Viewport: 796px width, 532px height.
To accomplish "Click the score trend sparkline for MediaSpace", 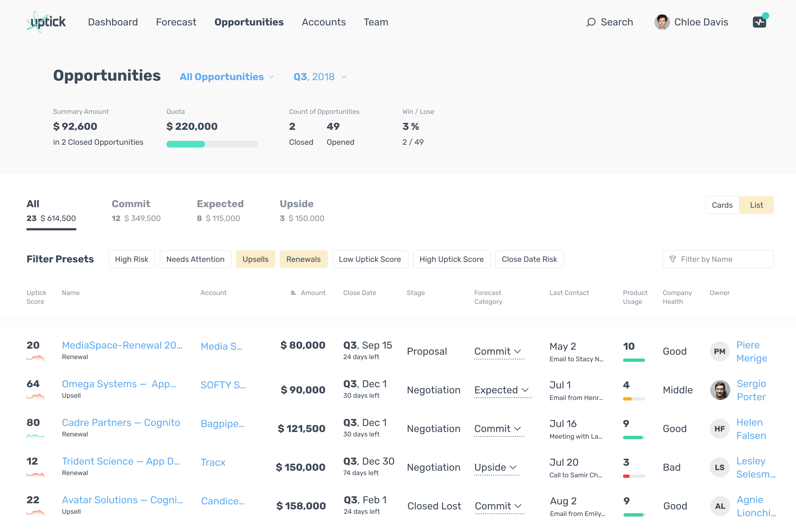I will point(35,358).
